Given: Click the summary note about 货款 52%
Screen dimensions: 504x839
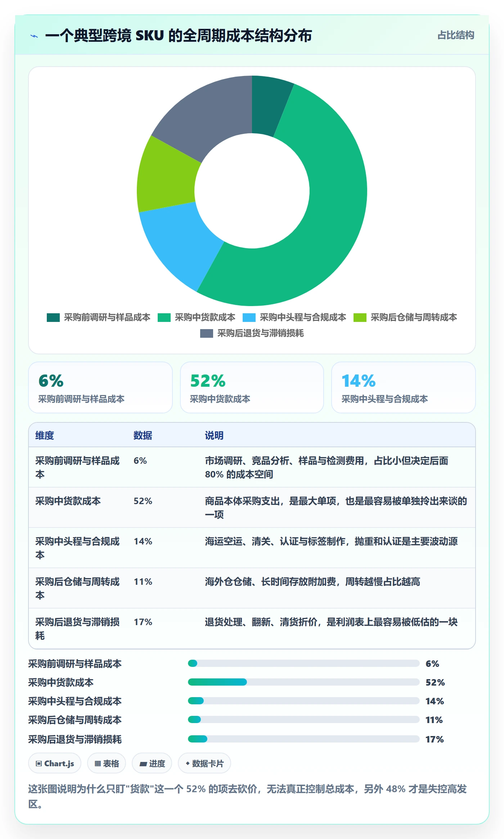Looking at the screenshot, I should pyautogui.click(x=248, y=796).
